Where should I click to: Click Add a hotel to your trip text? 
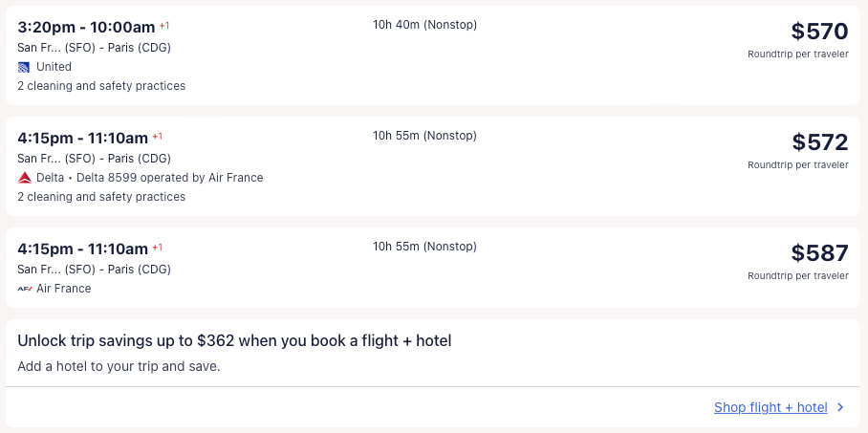[x=119, y=366]
